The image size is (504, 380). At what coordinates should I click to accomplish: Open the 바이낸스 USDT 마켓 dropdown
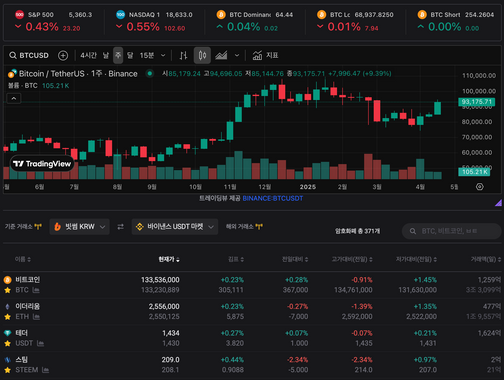pos(175,227)
